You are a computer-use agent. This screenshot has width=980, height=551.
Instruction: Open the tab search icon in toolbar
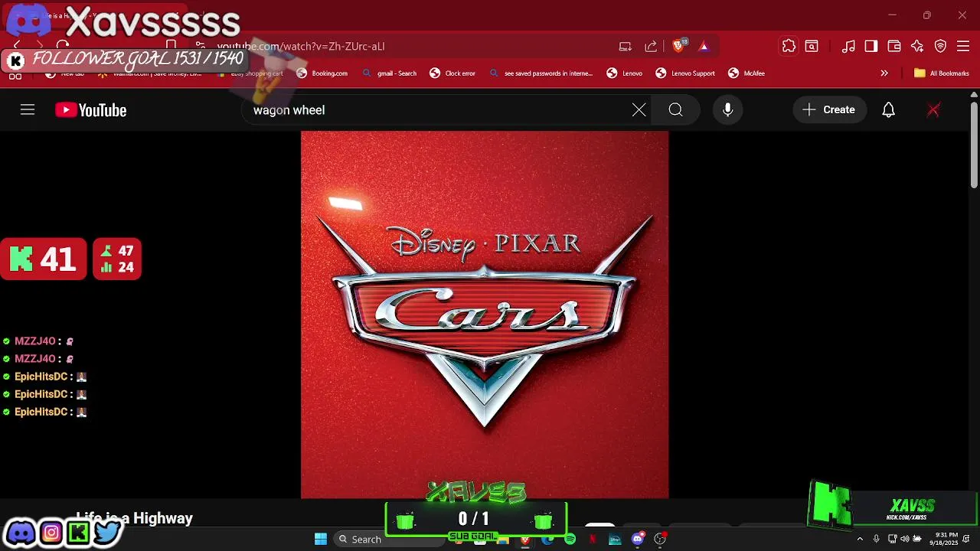[812, 46]
